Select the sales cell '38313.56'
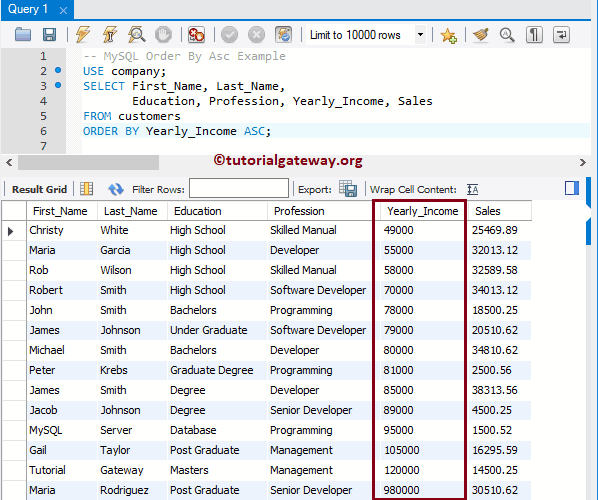The image size is (598, 500). [499, 390]
